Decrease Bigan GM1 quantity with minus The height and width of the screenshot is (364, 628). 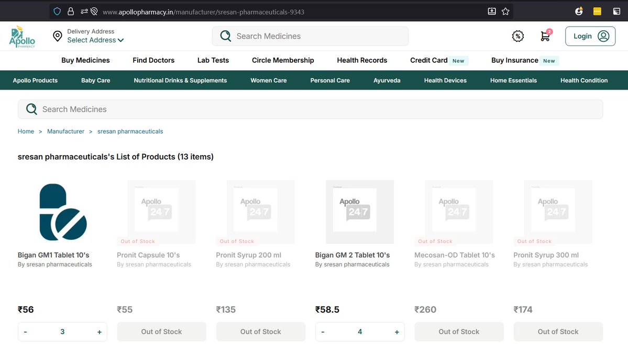point(25,332)
